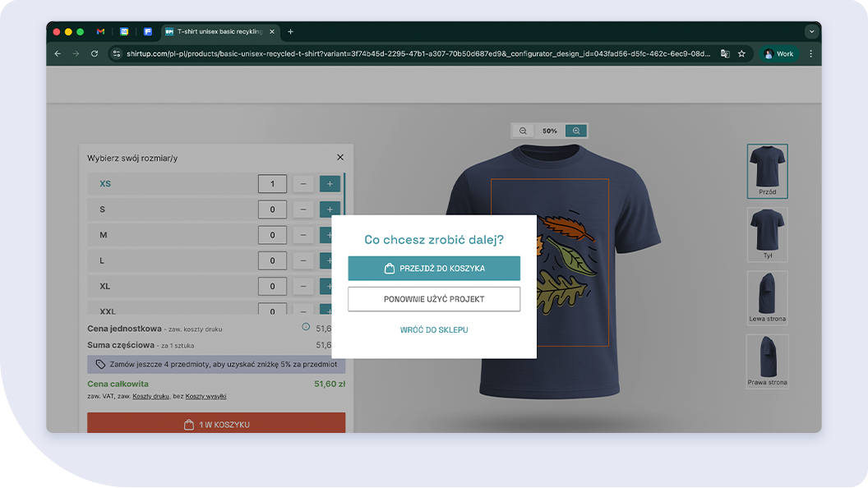This screenshot has width=868, height=488.
Task: Open the Koszty wysyłki link
Action: point(206,396)
